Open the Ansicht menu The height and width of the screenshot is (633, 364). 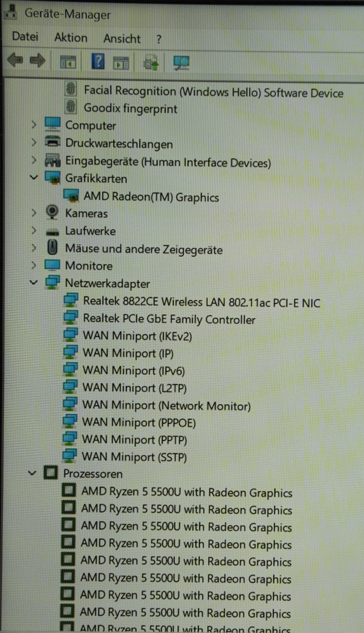[x=122, y=39]
